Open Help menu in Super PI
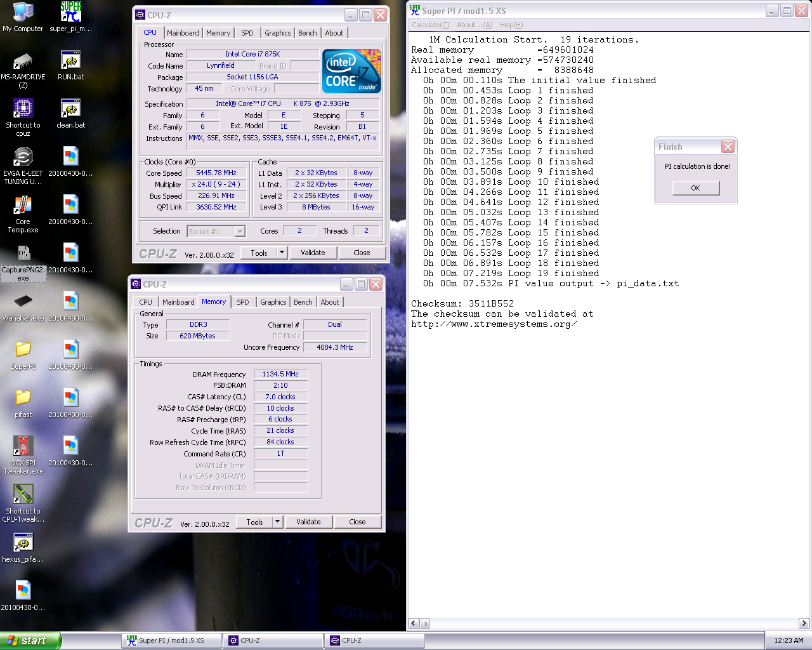The height and width of the screenshot is (650, 812). click(x=511, y=25)
